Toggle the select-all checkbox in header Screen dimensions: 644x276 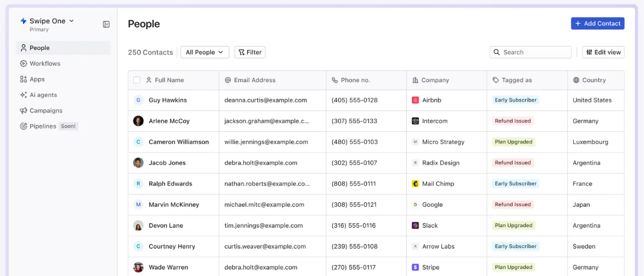(137, 80)
